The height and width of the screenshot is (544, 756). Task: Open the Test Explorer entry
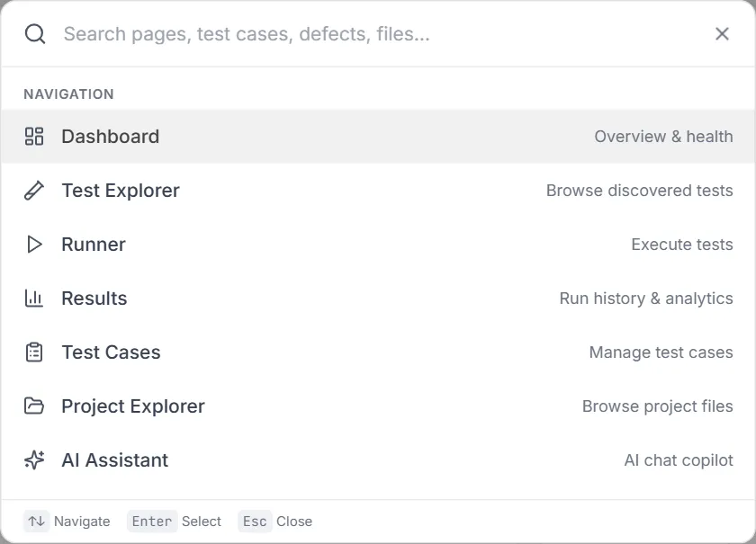(378, 191)
